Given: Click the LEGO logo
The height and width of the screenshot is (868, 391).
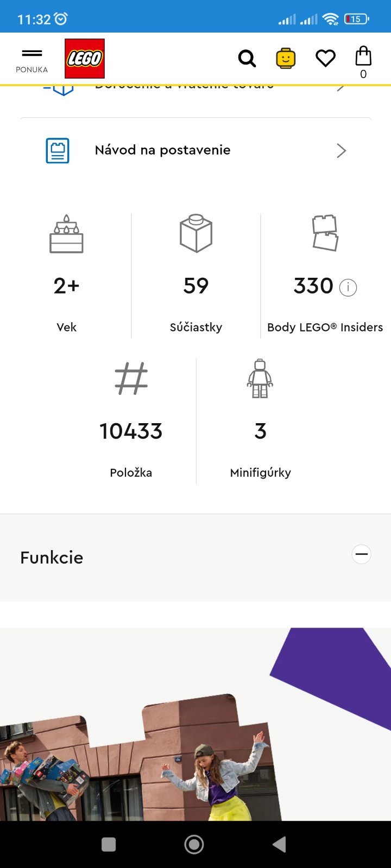Looking at the screenshot, I should click(x=85, y=59).
